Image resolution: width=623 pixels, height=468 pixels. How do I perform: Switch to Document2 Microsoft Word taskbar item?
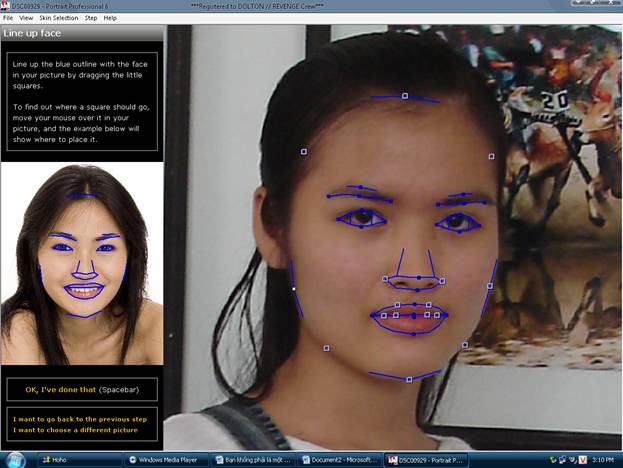pos(339,460)
